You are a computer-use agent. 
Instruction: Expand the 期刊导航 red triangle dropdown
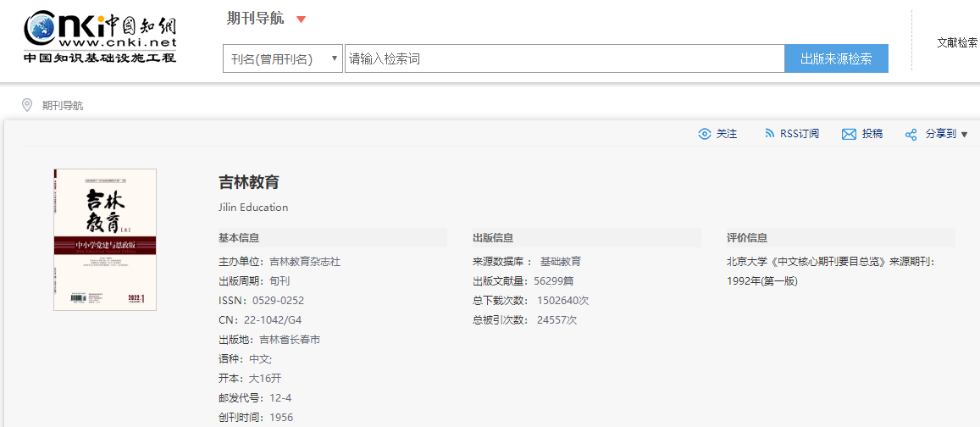click(x=302, y=19)
